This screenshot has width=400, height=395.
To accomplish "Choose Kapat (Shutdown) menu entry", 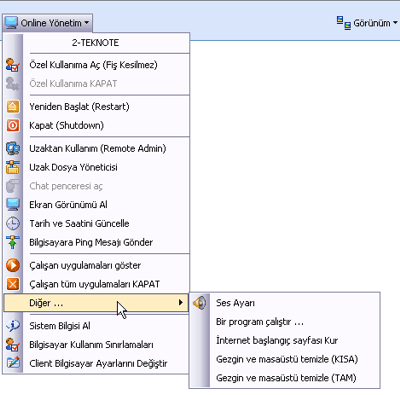I will coord(96,125).
